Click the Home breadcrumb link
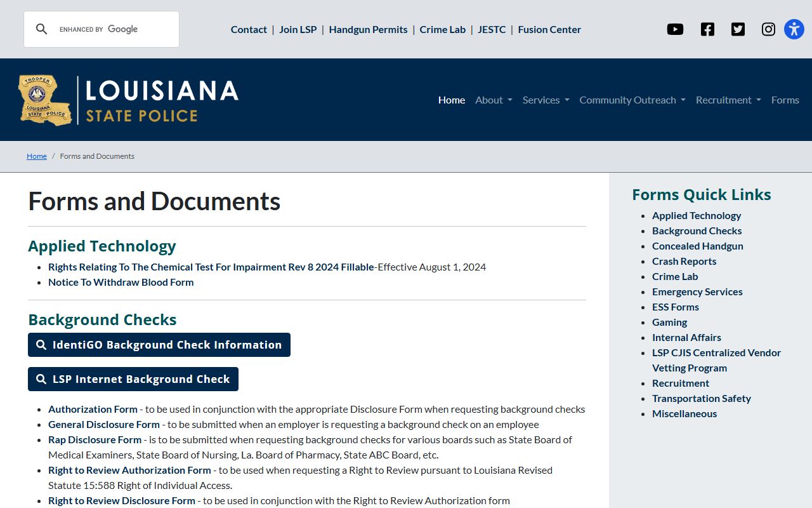 [x=37, y=156]
